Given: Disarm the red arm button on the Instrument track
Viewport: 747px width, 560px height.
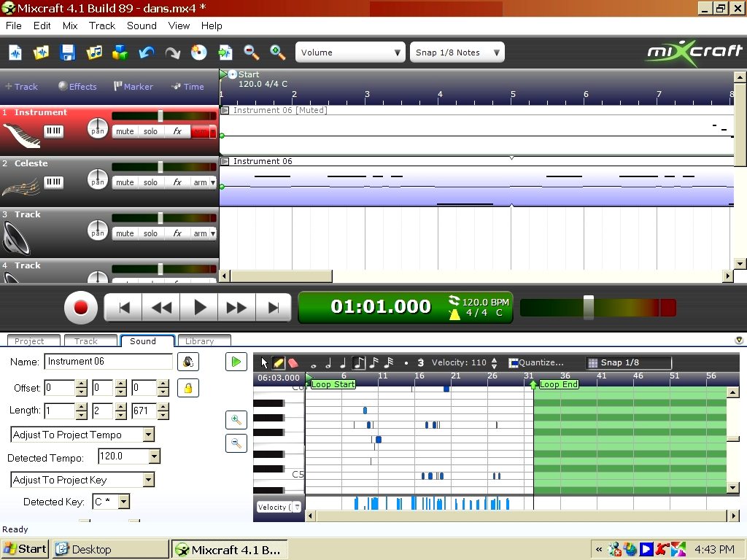Looking at the screenshot, I should (200, 131).
